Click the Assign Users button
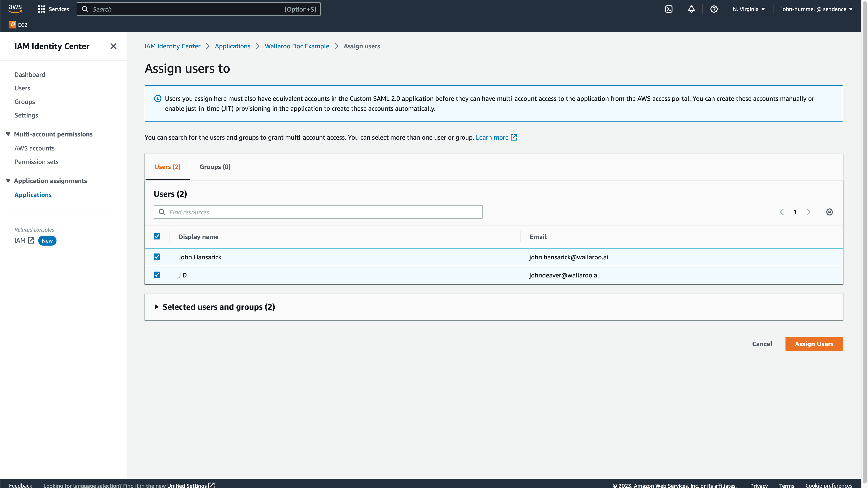 [814, 344]
